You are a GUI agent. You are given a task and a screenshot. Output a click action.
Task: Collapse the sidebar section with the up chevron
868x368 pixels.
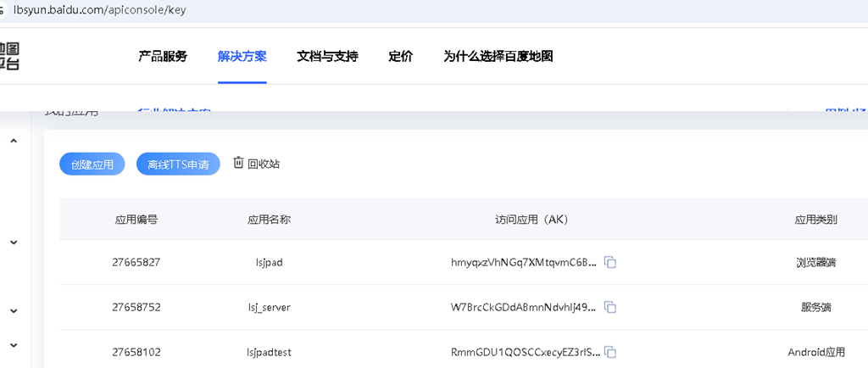14,141
